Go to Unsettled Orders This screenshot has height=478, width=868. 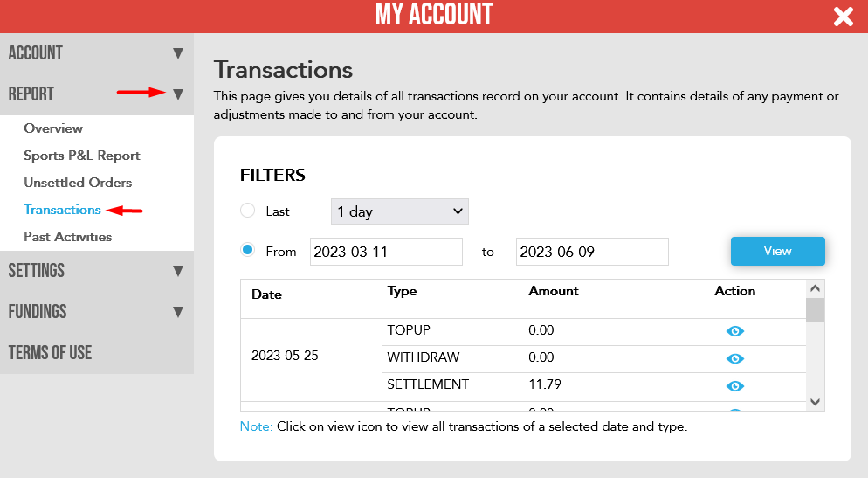tap(78, 183)
